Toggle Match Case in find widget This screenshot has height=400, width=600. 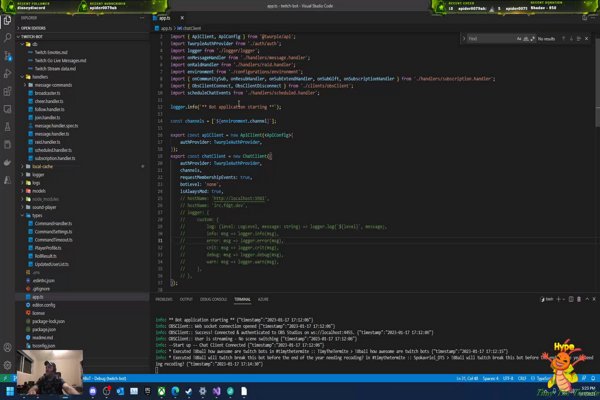(519, 39)
